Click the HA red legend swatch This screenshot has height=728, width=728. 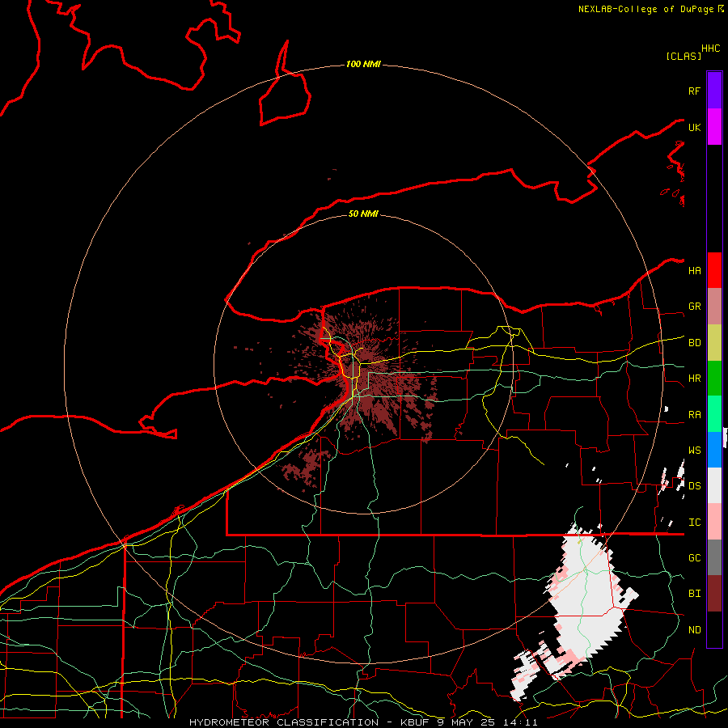pos(714,270)
